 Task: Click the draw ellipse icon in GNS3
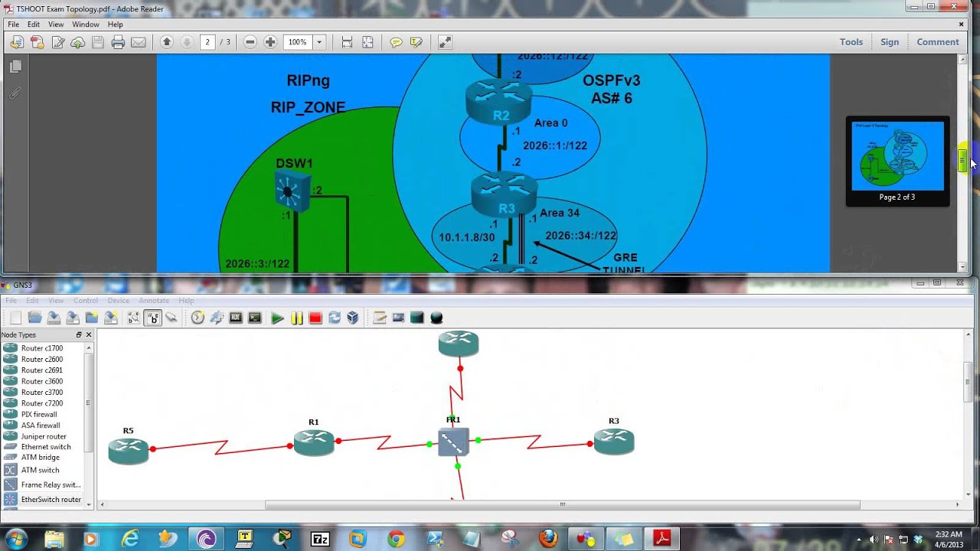tap(436, 318)
